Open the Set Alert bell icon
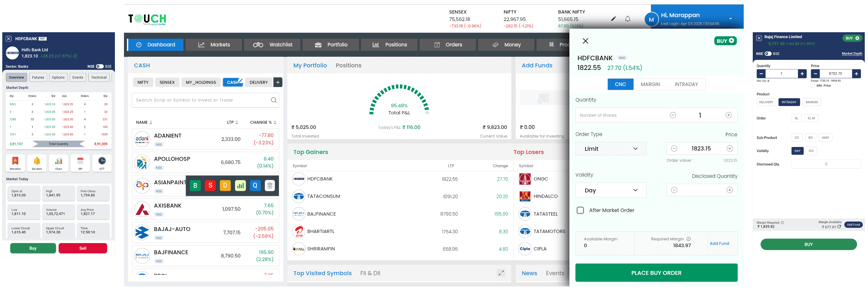This screenshot has width=868, height=290. coord(37,163)
